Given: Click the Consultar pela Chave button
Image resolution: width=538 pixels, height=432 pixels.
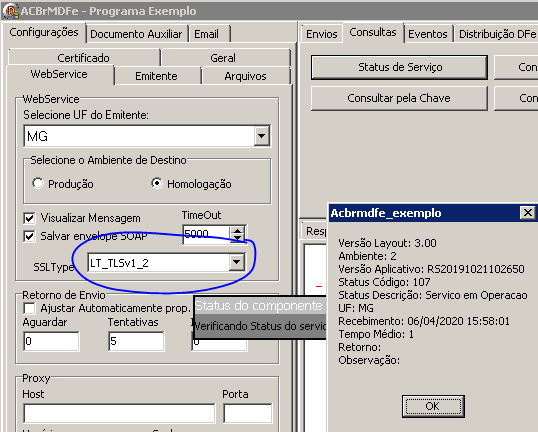Looking at the screenshot, I should click(x=399, y=98).
